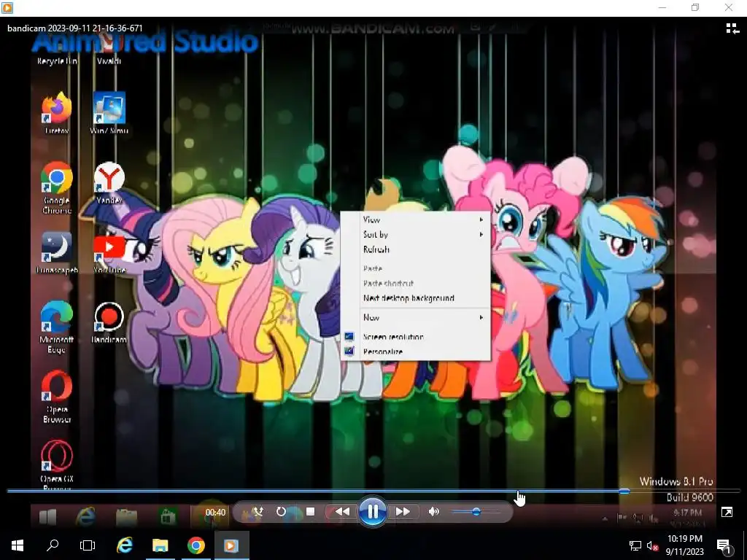Viewport: 747px width, 560px height.
Task: Open Task View from taskbar
Action: coord(88,545)
